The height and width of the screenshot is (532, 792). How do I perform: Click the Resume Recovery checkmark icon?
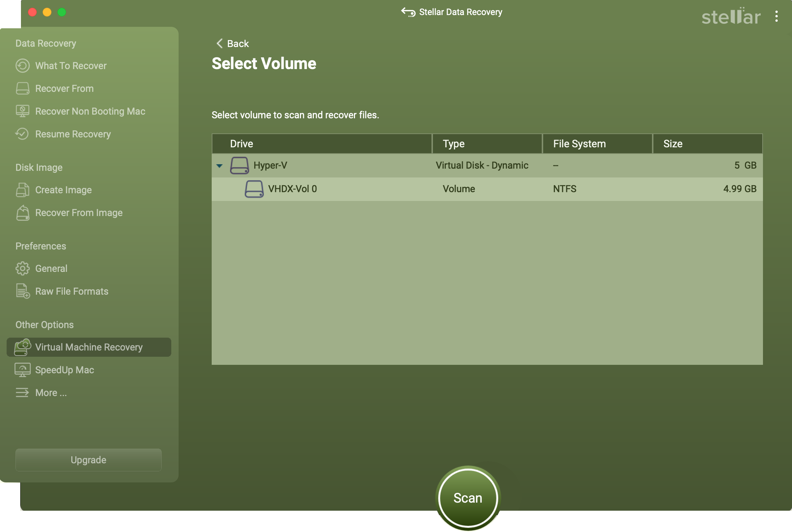[22, 134]
